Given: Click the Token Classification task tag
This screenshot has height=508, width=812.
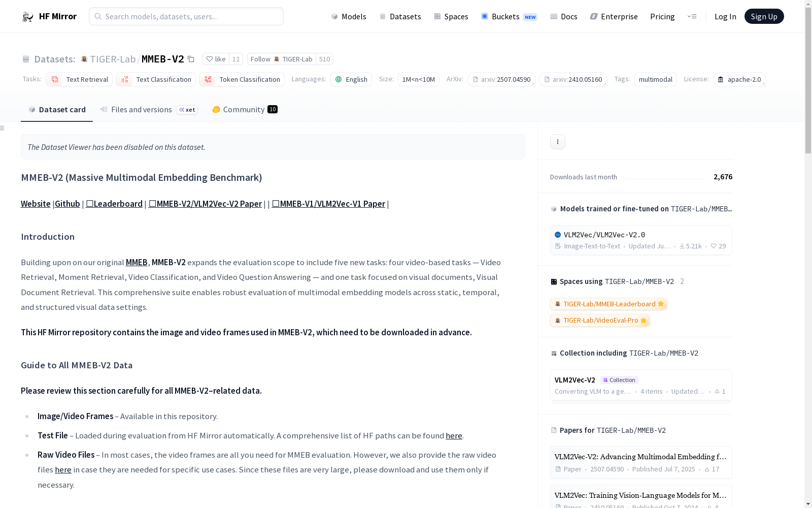Looking at the screenshot, I should 242,79.
